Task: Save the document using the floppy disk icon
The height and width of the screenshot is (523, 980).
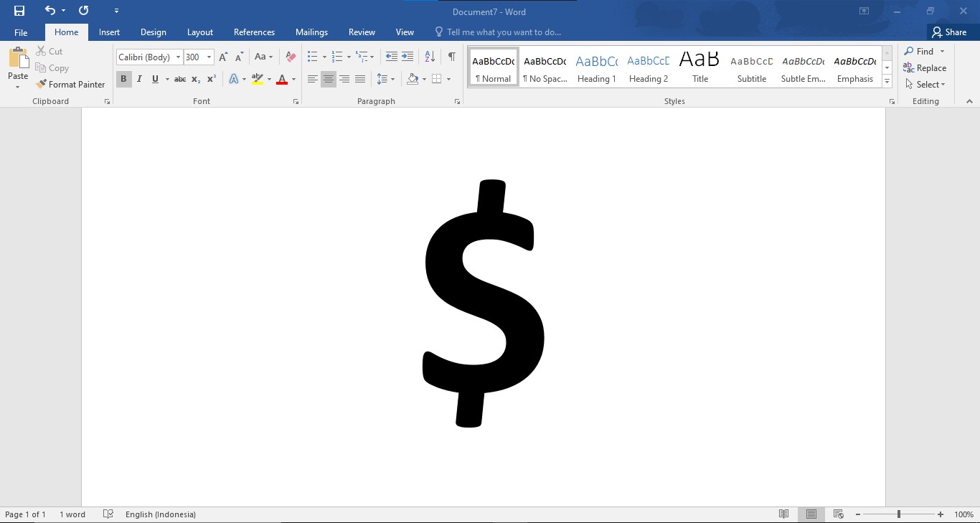Action: coord(19,11)
